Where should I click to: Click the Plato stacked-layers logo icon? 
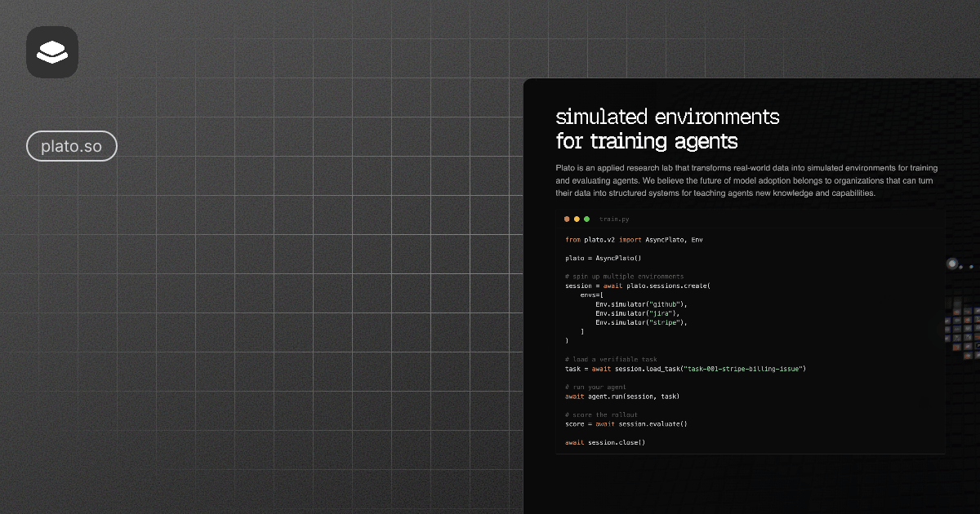52,52
